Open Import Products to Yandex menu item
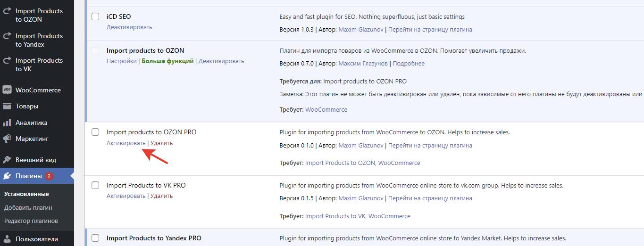 click(x=39, y=40)
